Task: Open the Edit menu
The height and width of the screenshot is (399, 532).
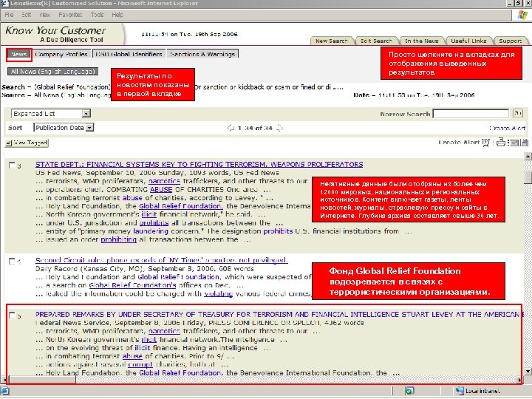Action: pos(27,15)
